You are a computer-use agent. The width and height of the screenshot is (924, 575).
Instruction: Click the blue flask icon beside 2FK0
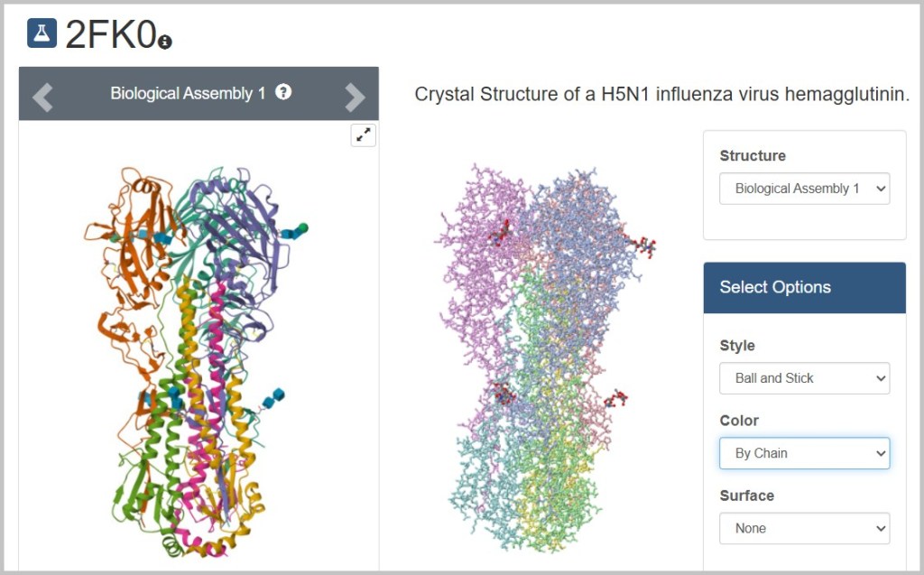(42, 32)
